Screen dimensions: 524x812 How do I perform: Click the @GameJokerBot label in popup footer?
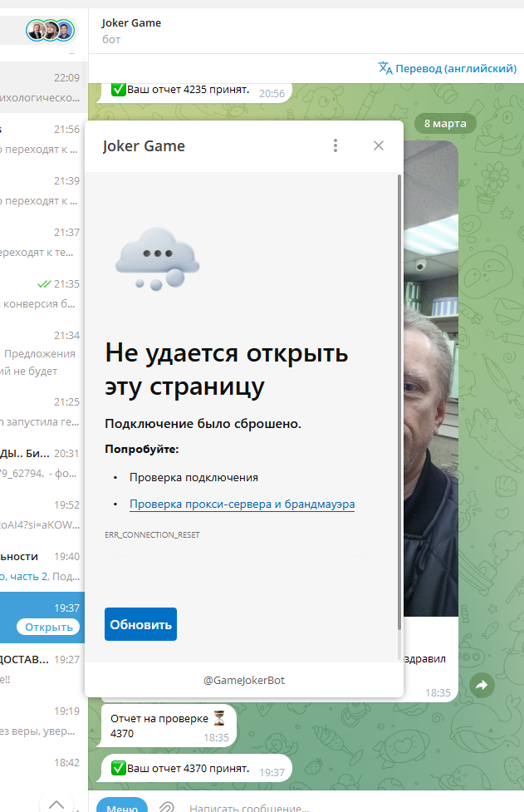(x=244, y=680)
